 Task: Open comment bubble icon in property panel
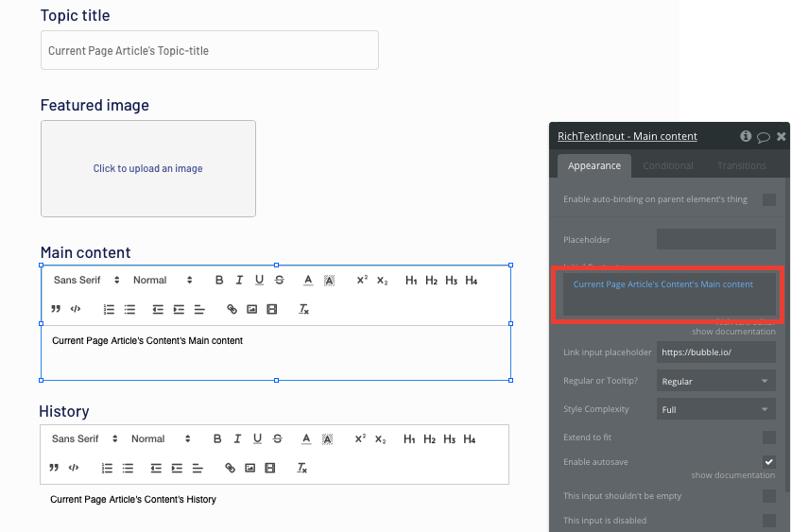point(764,137)
